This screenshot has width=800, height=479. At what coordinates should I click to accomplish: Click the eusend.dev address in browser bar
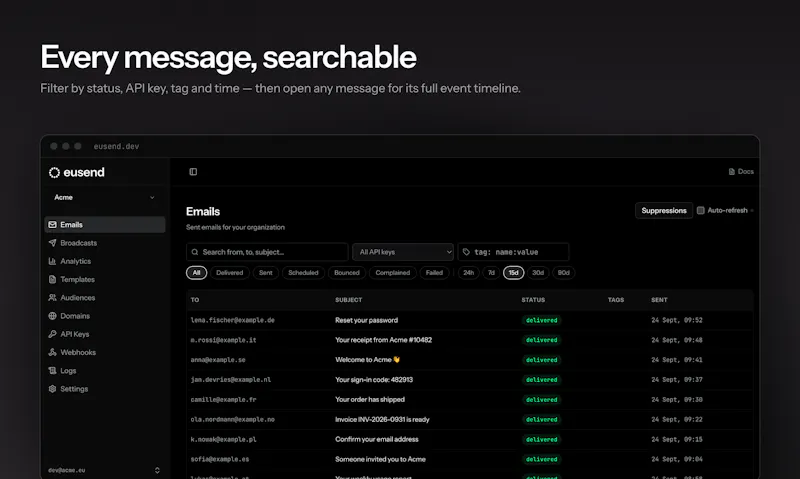(116, 146)
